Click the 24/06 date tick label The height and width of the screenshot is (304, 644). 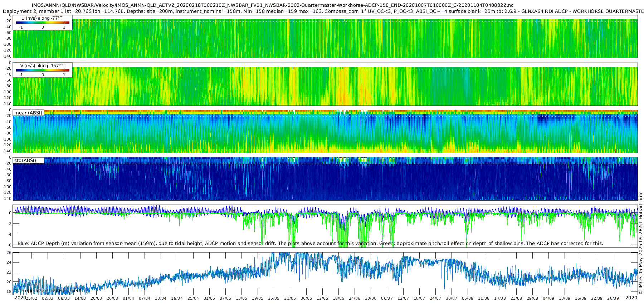pos(355,298)
